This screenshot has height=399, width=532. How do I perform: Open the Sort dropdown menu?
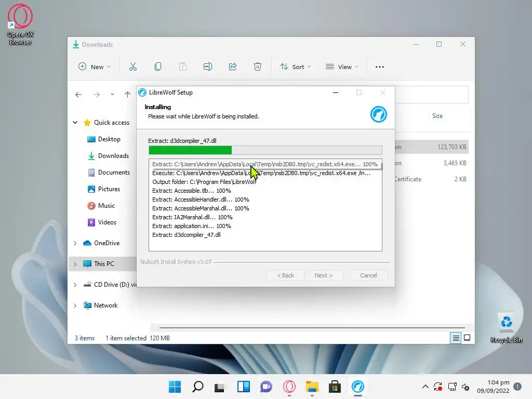coord(295,66)
